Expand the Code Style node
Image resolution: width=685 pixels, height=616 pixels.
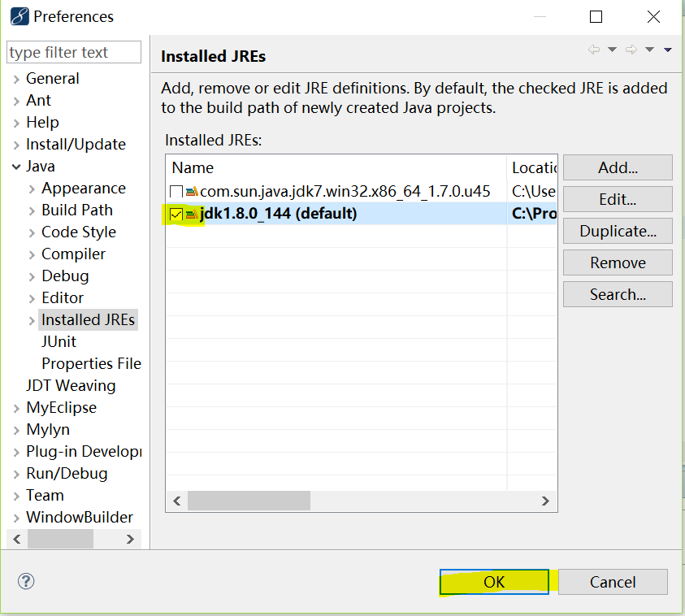pyautogui.click(x=32, y=232)
